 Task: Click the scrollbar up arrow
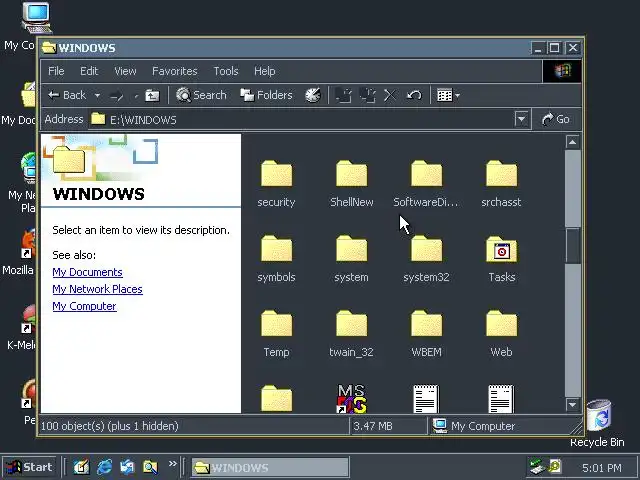572,142
